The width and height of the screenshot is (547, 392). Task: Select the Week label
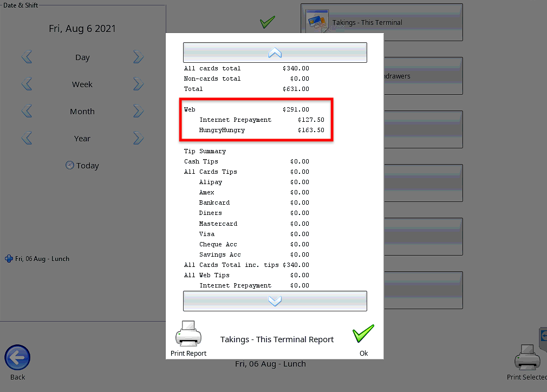click(x=82, y=84)
